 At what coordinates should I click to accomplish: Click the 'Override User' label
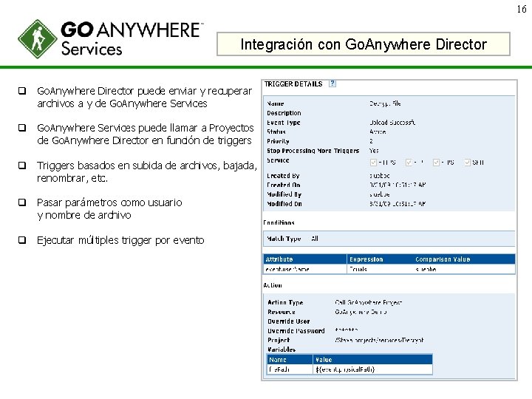289,321
